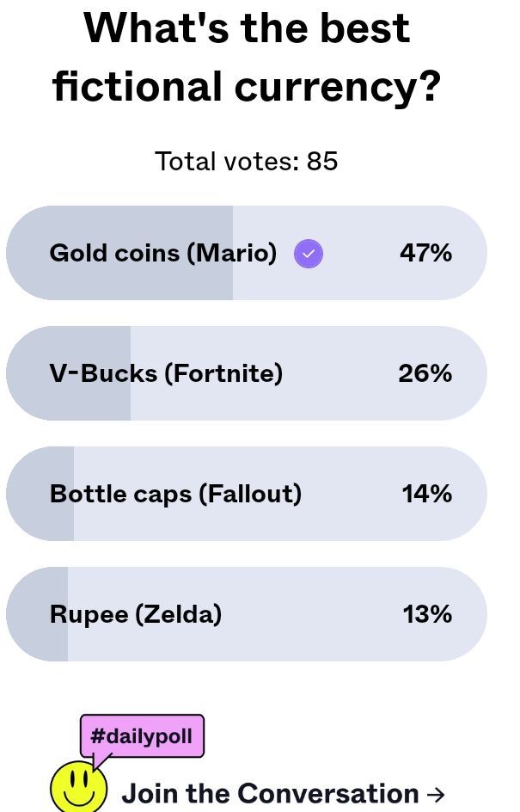The image size is (520, 812).
Task: Click the 14% result for Bottle caps
Action: (426, 494)
